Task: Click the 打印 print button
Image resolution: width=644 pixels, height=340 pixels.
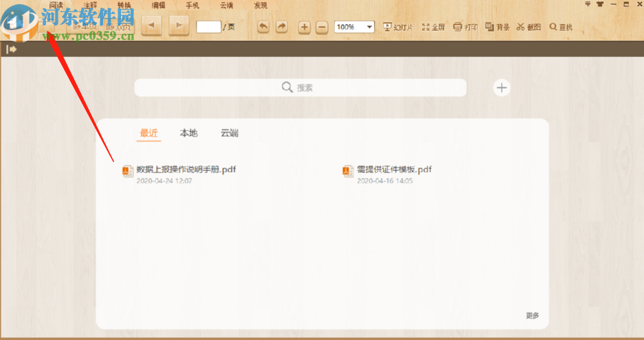Action: [465, 27]
